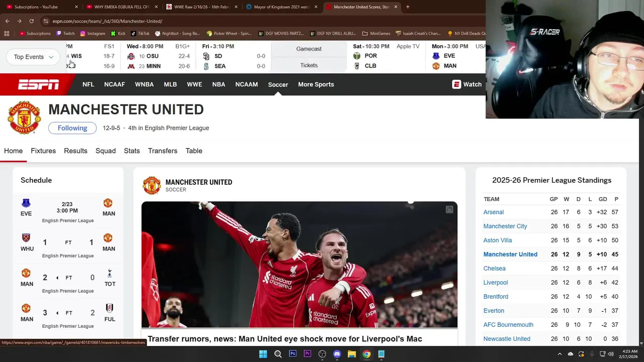Open the MiniGames bookmarks folder
Image resolution: width=644 pixels, height=362 pixels.
click(x=376, y=34)
